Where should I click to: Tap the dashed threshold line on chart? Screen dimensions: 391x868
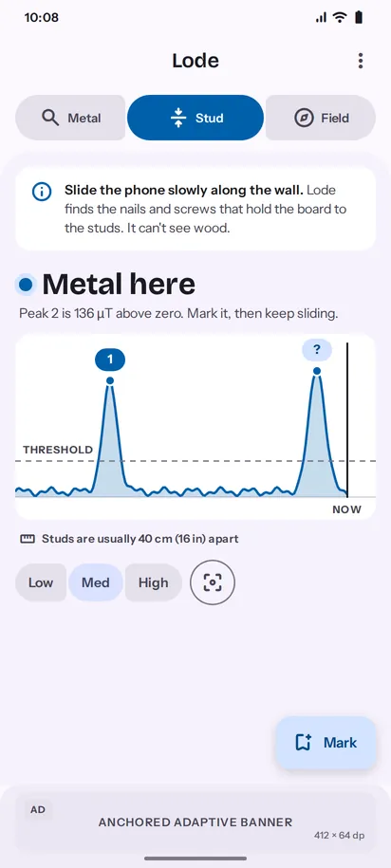(195, 461)
